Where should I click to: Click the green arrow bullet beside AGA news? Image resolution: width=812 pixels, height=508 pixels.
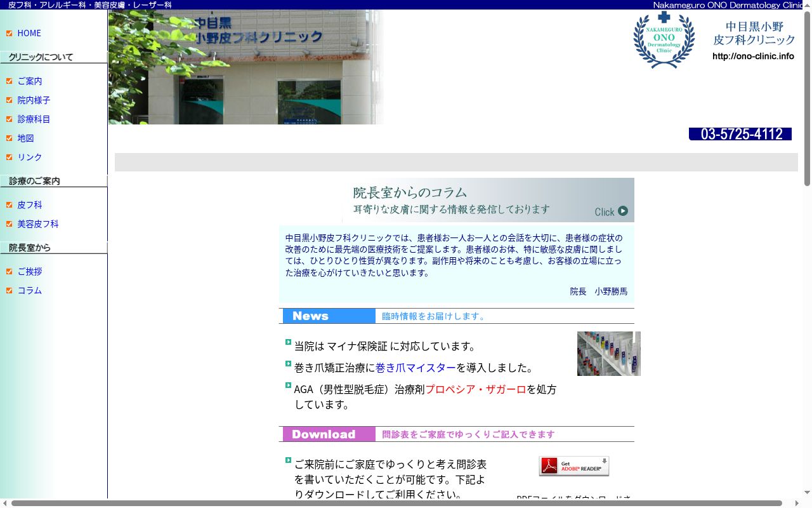click(289, 385)
